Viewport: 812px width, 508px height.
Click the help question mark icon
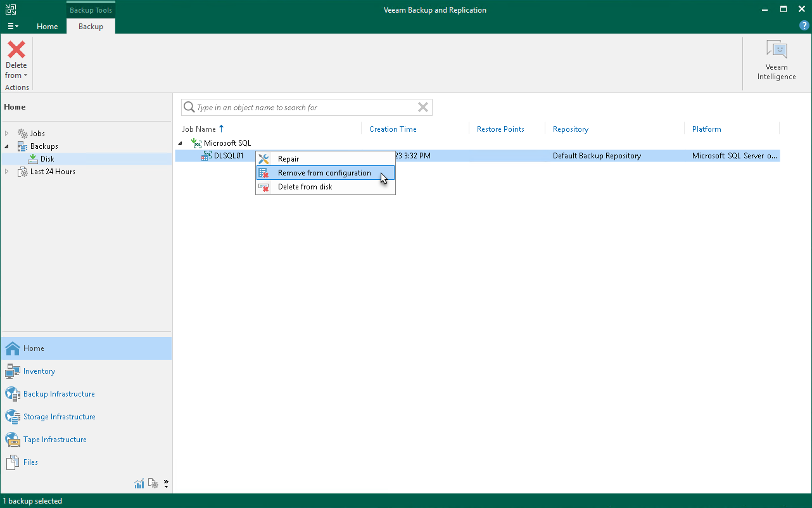point(804,26)
